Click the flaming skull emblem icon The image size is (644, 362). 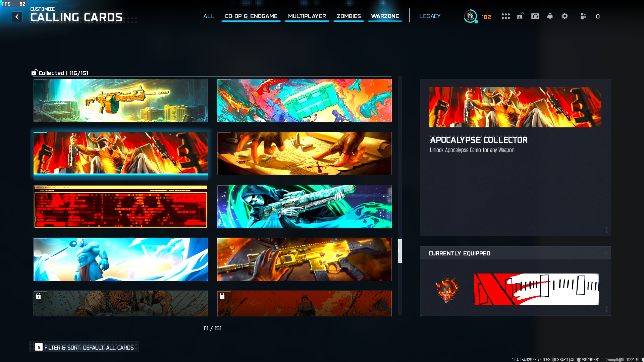click(x=447, y=290)
